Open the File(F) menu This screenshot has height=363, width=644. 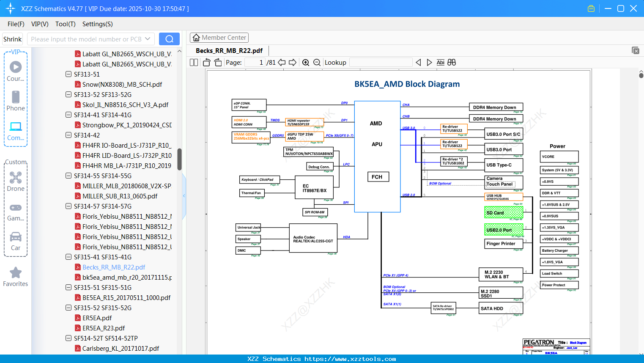pyautogui.click(x=16, y=24)
